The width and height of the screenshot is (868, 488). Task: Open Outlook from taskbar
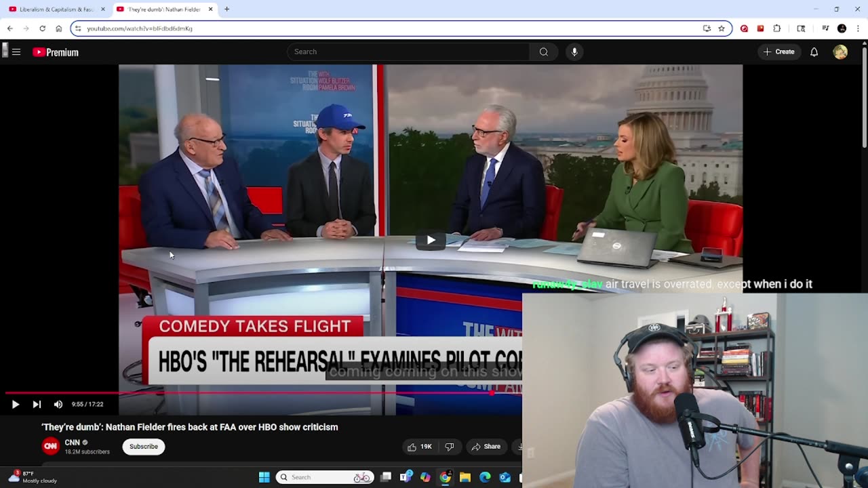point(505,477)
